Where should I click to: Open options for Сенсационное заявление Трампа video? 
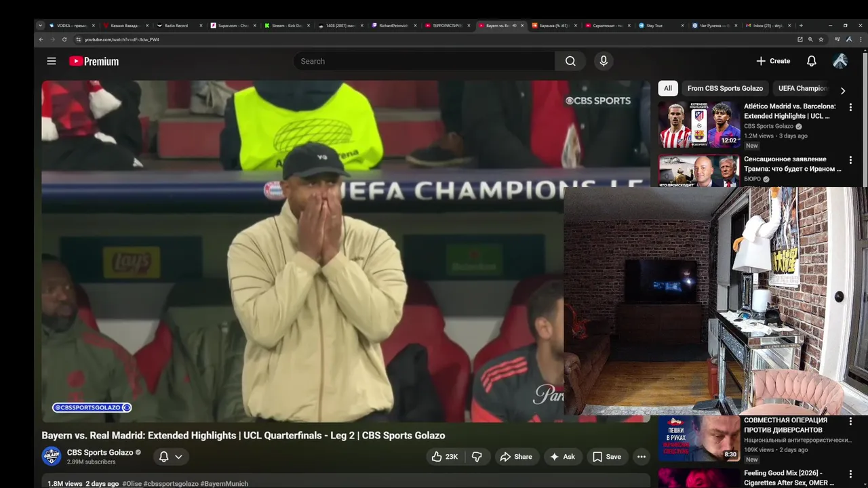pos(850,160)
